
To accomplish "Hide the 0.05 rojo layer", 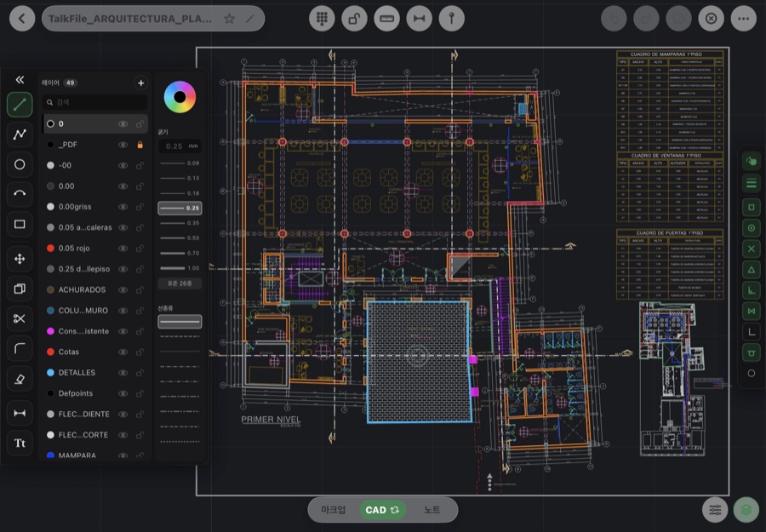I will [123, 249].
